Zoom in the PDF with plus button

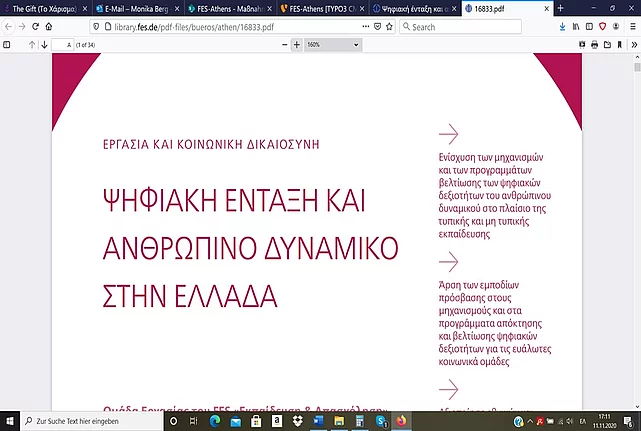point(297,45)
